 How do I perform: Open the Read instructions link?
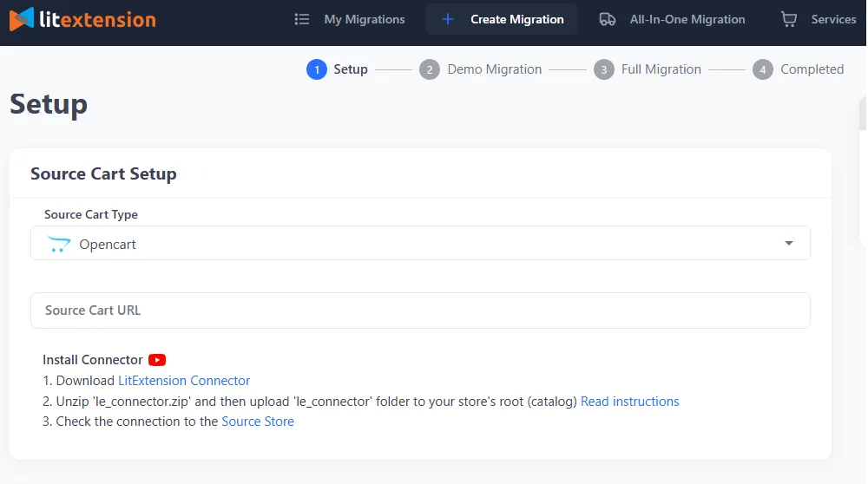[x=629, y=401]
